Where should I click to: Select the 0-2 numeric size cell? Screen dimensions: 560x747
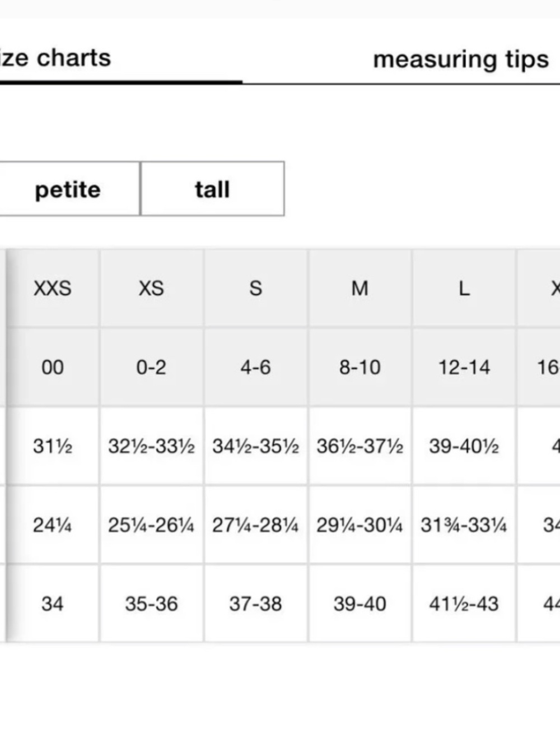coord(151,367)
